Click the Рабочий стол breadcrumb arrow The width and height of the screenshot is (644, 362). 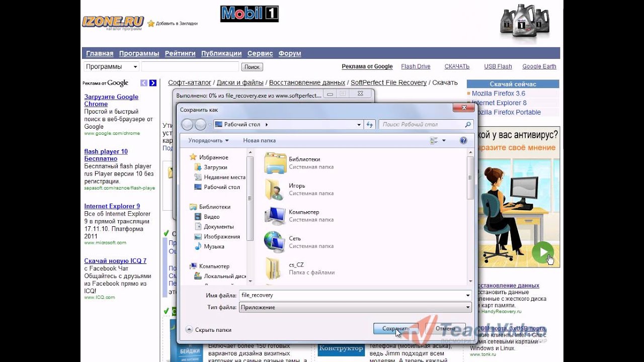pyautogui.click(x=267, y=125)
